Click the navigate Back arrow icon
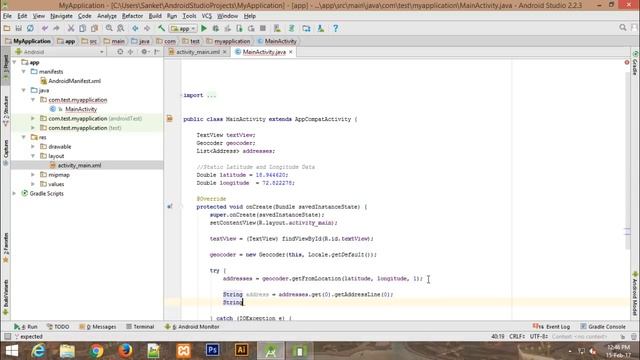The height and width of the screenshot is (360, 640). pos(135,28)
